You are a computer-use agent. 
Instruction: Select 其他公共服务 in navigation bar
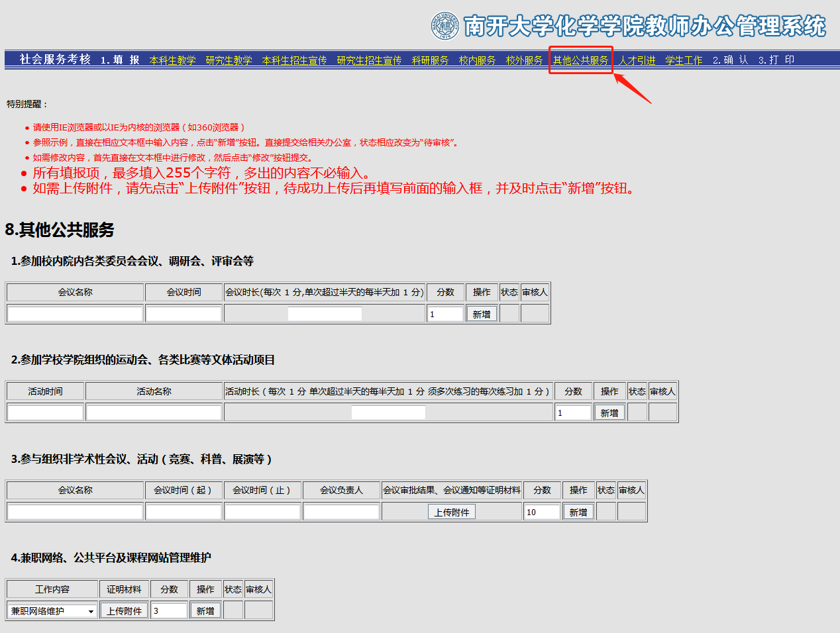coord(580,60)
